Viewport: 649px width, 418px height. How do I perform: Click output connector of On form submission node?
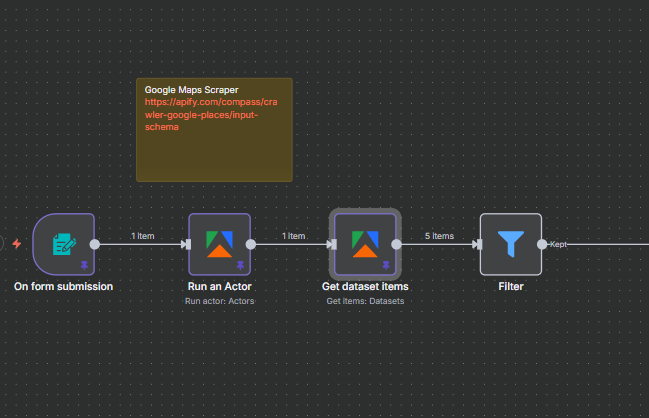(95, 245)
